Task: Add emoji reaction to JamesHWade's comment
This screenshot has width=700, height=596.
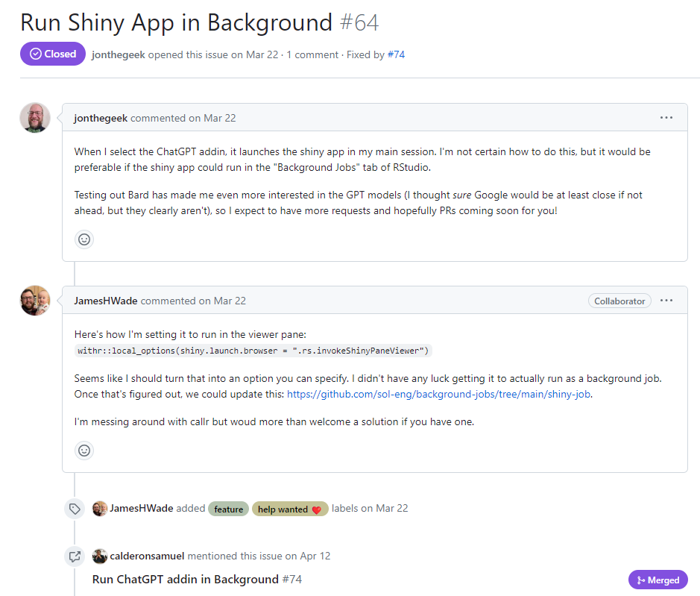Action: click(84, 451)
